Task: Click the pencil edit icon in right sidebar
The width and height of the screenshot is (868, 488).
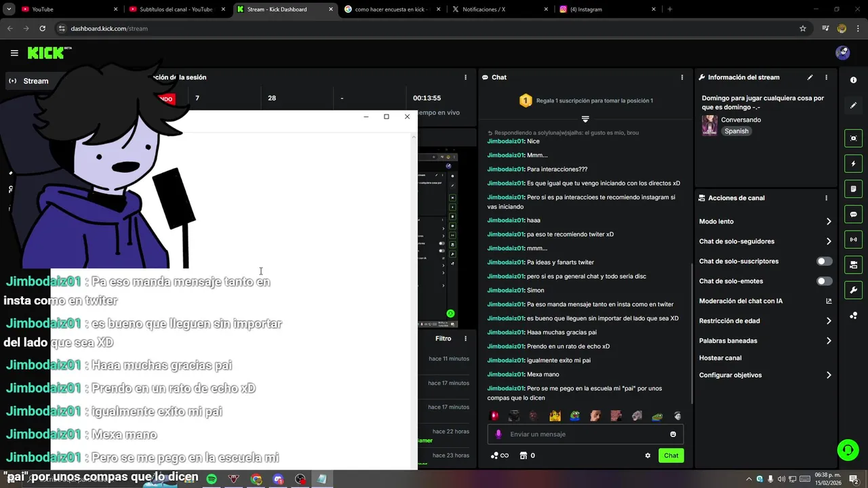Action: click(x=853, y=106)
